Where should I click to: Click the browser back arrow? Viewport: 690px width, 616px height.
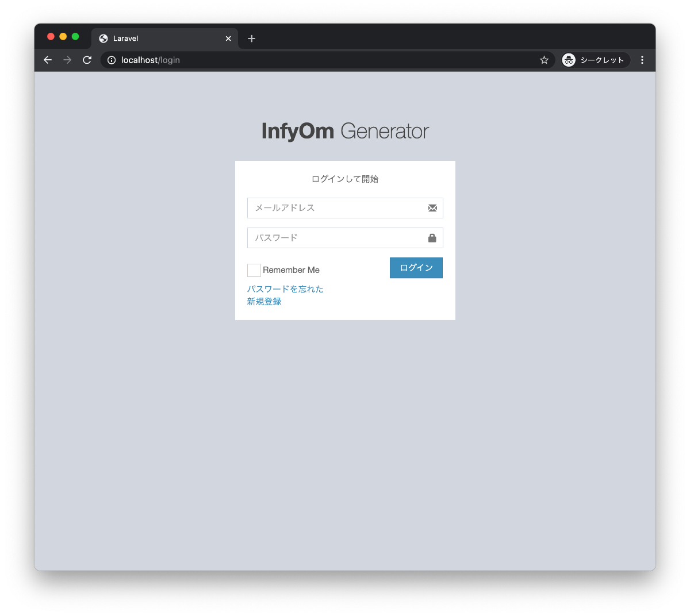pos(48,60)
